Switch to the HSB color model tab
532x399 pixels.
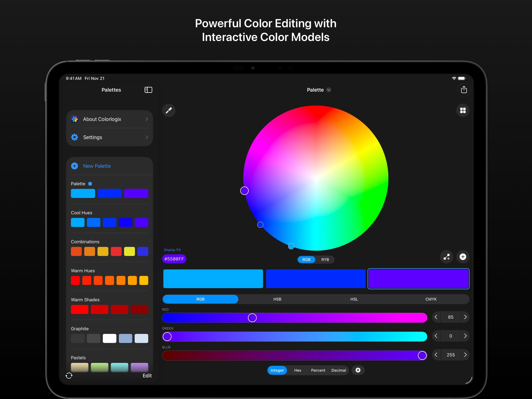277,299
